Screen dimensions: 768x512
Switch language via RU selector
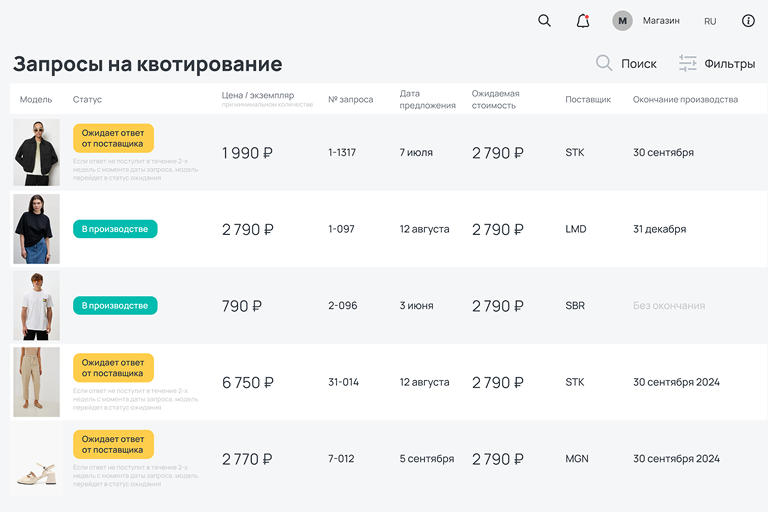(x=710, y=21)
